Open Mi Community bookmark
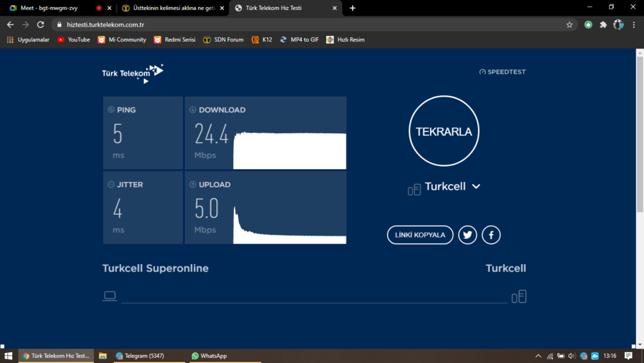The width and height of the screenshot is (644, 363). click(122, 39)
